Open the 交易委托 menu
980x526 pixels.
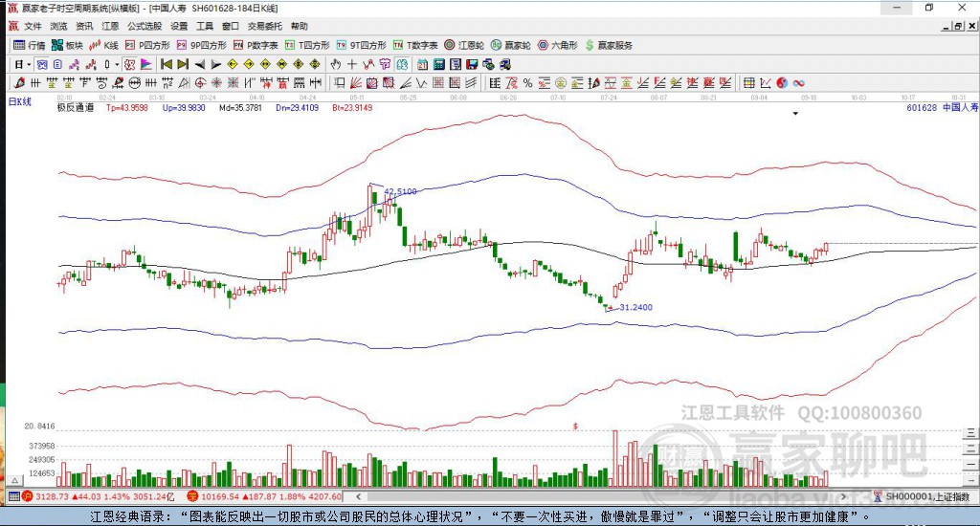264,26
